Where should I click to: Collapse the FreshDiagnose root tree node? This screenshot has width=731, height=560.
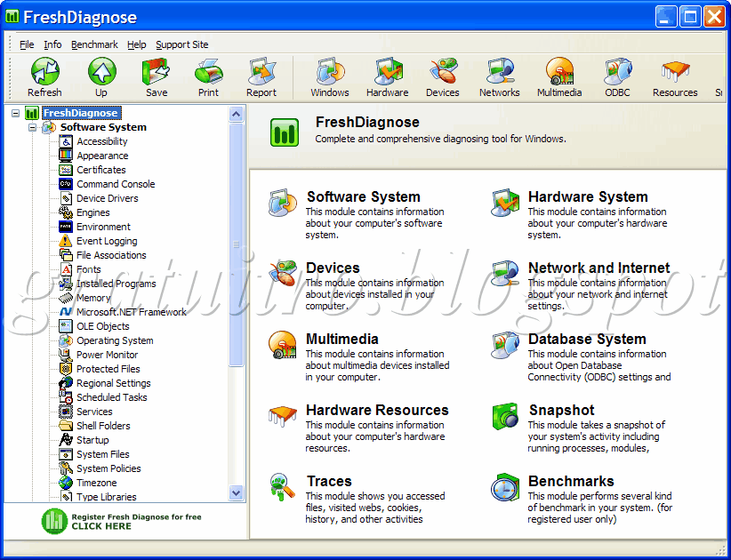point(16,113)
